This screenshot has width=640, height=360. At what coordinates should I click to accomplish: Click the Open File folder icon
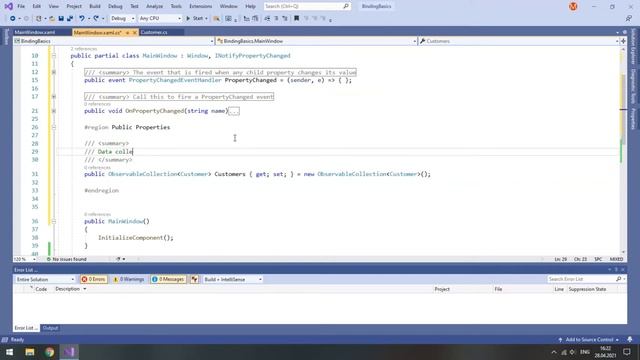[52, 18]
